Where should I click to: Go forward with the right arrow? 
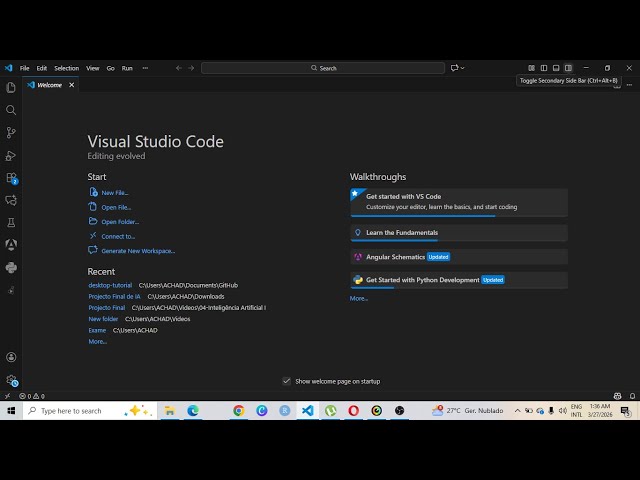coord(191,68)
